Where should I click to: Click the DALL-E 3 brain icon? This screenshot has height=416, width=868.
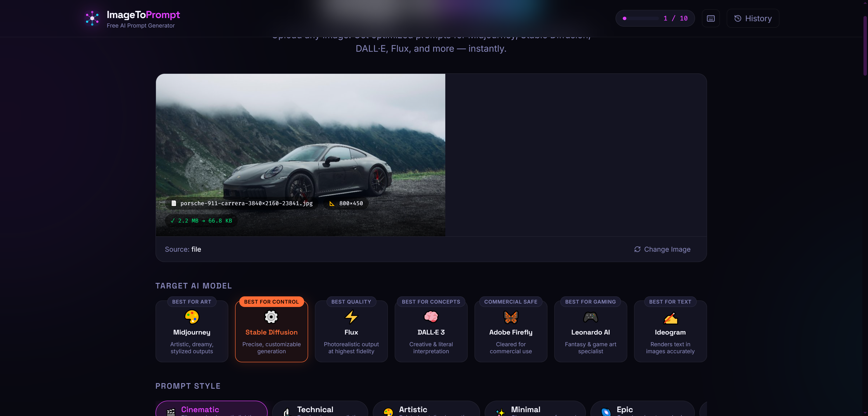(431, 317)
